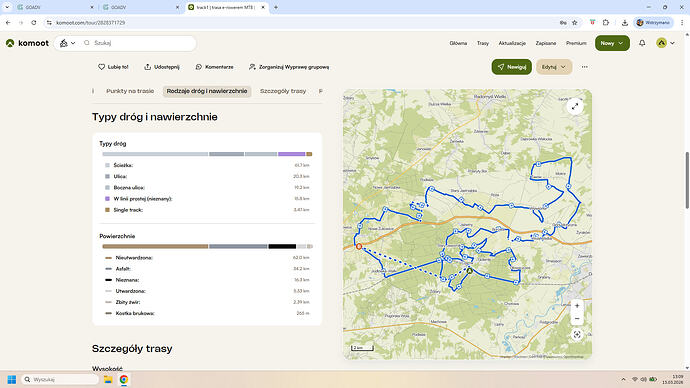Zoom in on the map
690x388 pixels.
coord(577,306)
